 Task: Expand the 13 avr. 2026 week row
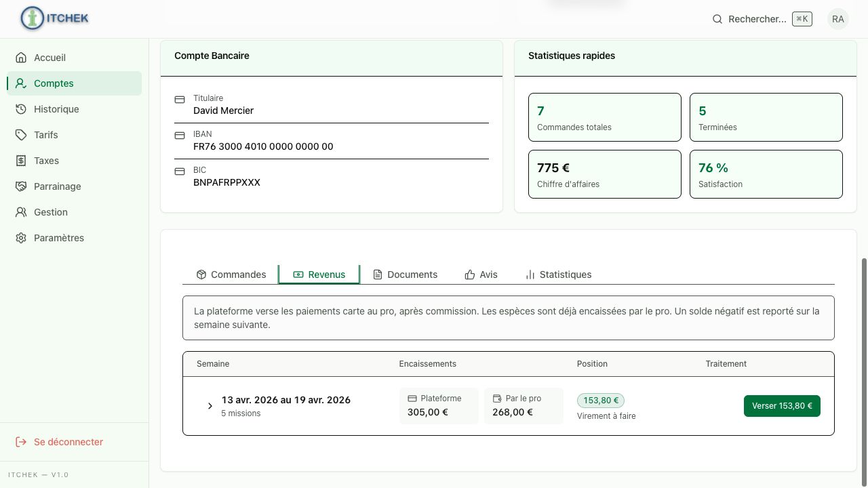pyautogui.click(x=210, y=406)
